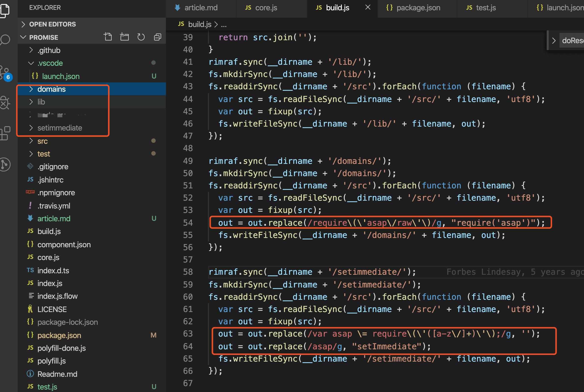Click line number 54 in the gutter
The image size is (584, 392).
[188, 222]
